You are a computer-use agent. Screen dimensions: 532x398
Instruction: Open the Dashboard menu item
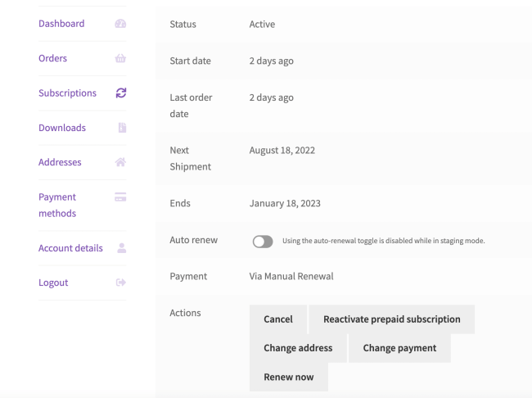pos(61,24)
